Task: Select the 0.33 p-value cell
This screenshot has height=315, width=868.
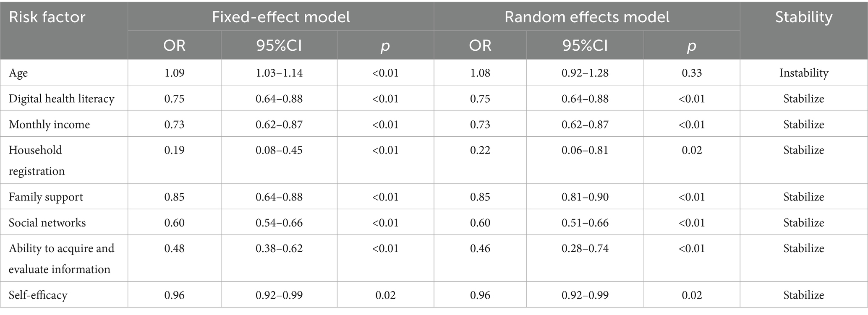Action: coord(692,73)
